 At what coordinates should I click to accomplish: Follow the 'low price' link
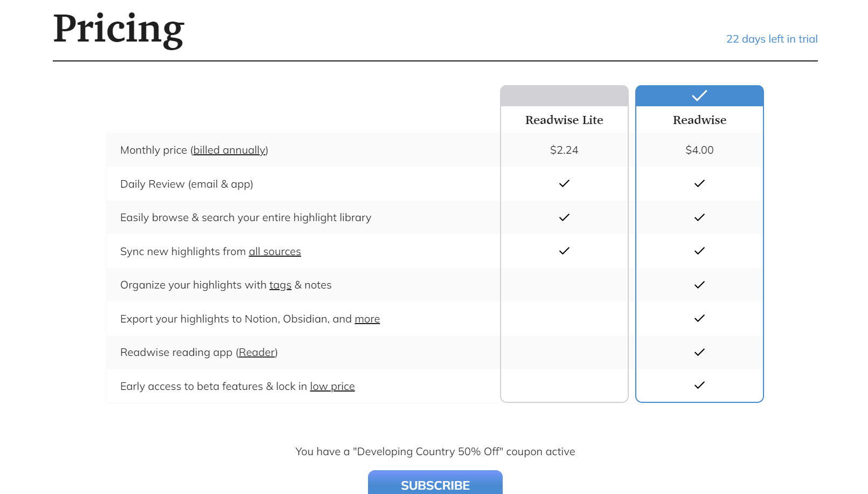332,386
